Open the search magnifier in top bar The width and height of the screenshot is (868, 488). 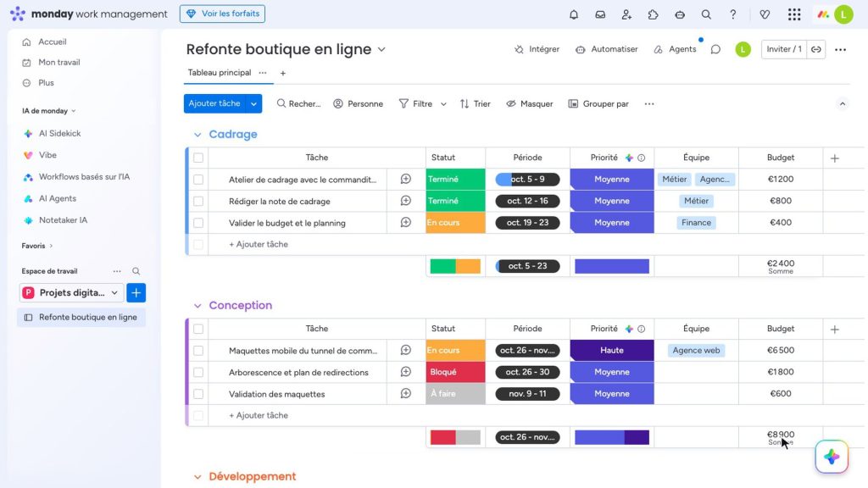pyautogui.click(x=706, y=14)
